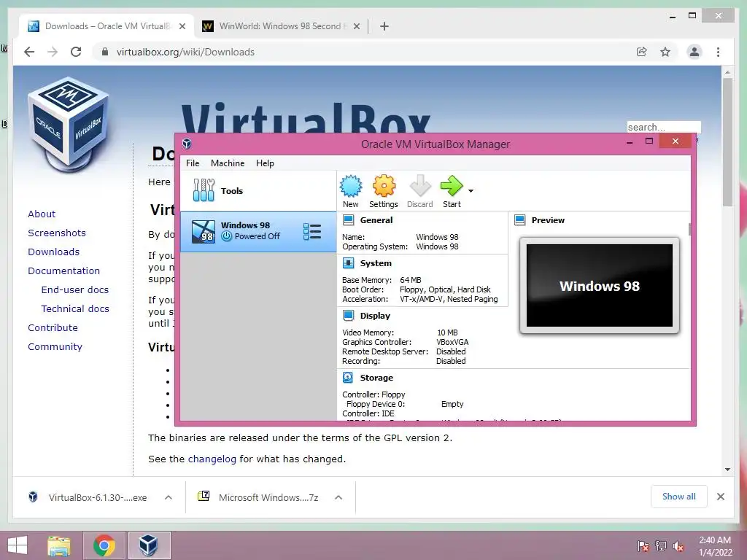
Task: Bookmark this page with the star icon
Action: [665, 52]
